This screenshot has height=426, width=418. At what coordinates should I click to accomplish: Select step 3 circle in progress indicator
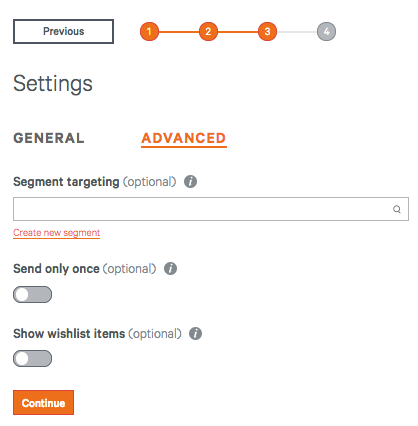pos(267,31)
